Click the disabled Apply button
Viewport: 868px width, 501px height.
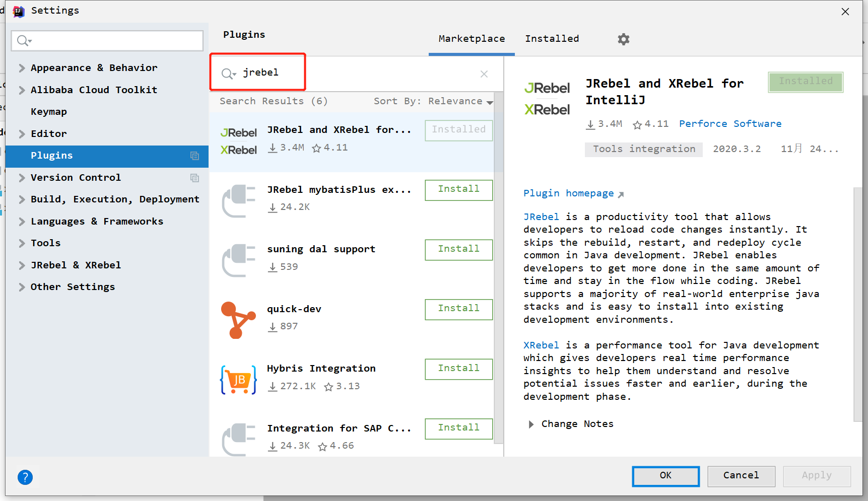pos(817,476)
